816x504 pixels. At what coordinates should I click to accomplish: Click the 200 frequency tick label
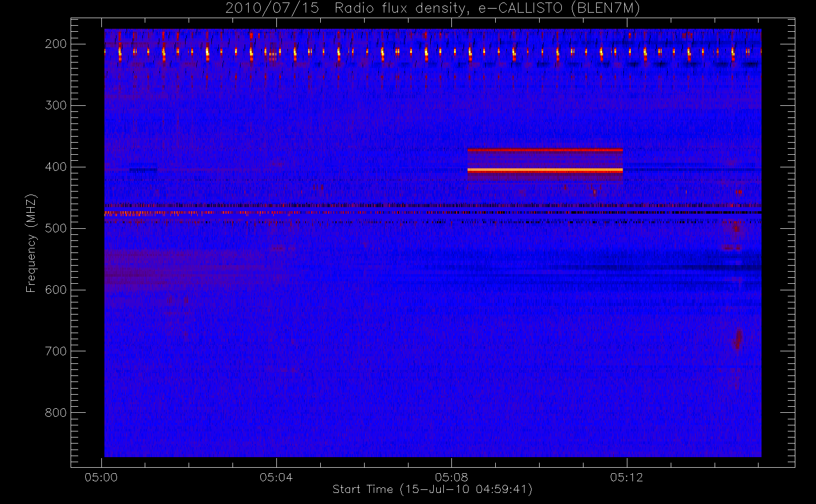[x=56, y=44]
